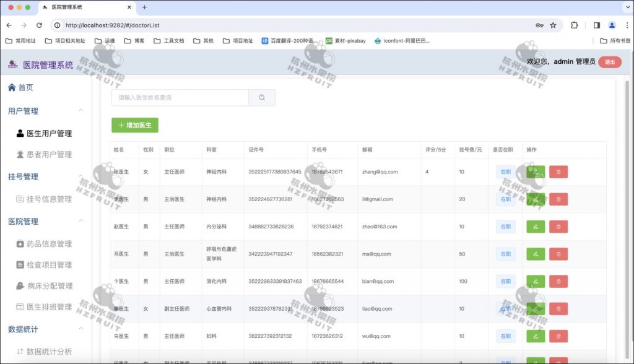This screenshot has width=634, height=364.
Task: Click the red delete icon on 卞医生's row
Action: click(558, 281)
